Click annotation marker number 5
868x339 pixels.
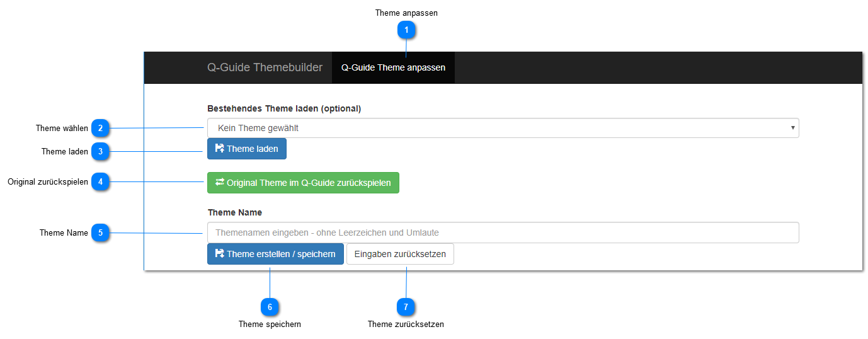click(100, 233)
